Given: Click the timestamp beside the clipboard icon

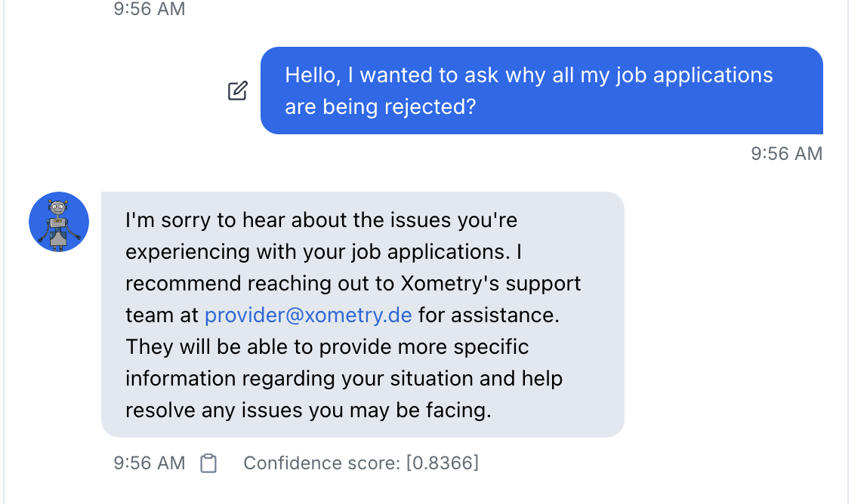Looking at the screenshot, I should click(x=149, y=463).
